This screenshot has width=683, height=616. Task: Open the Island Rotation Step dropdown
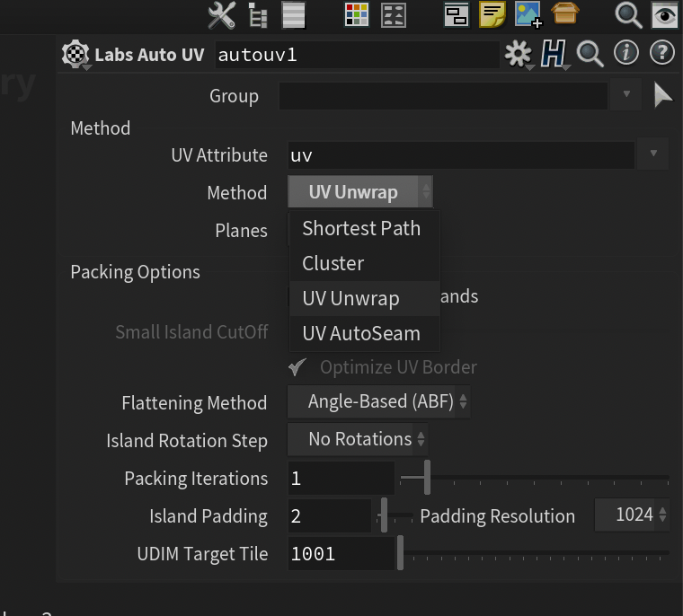click(x=357, y=439)
